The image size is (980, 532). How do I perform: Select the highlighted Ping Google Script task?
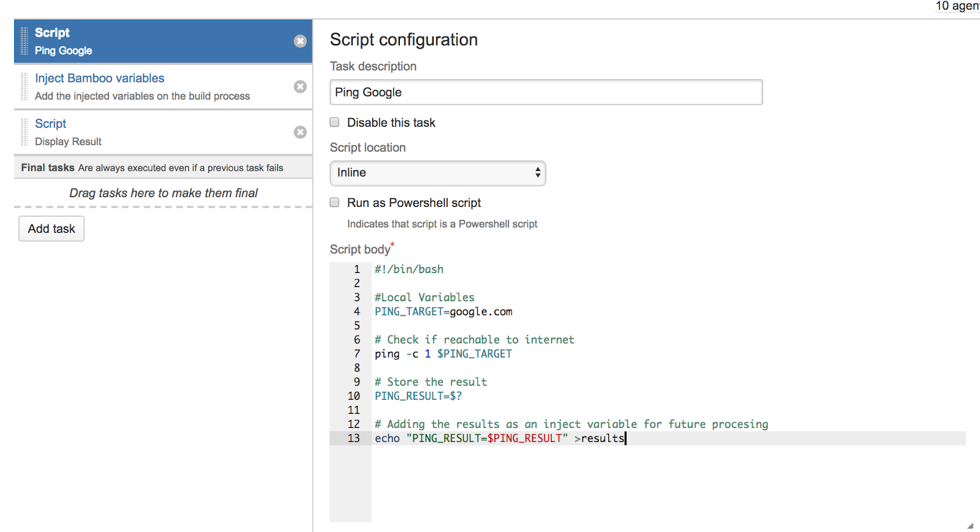click(163, 41)
